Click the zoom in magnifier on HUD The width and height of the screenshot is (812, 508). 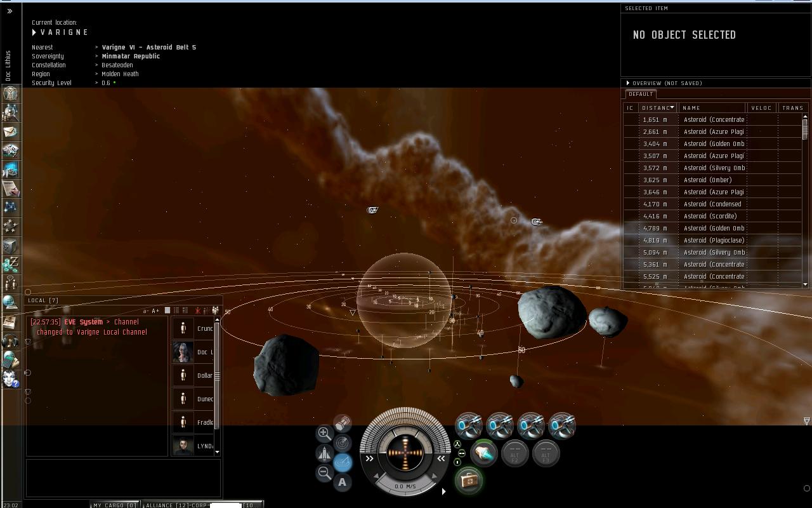(x=324, y=434)
